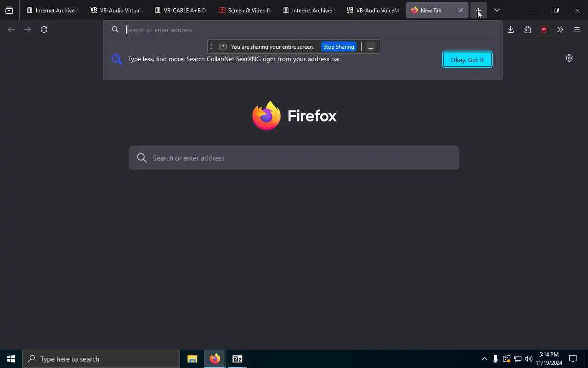
Task: Open the notifications action center
Action: point(573,359)
